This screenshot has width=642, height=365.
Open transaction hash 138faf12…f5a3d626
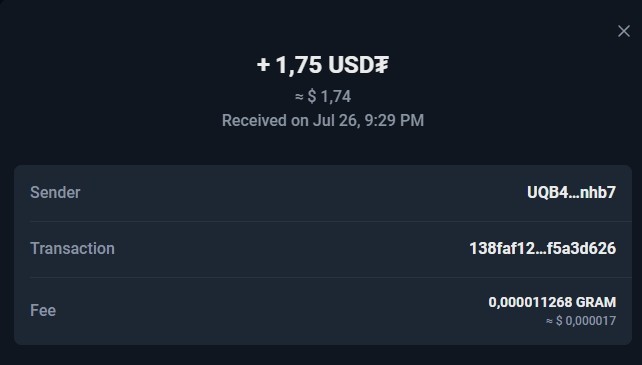(x=543, y=249)
